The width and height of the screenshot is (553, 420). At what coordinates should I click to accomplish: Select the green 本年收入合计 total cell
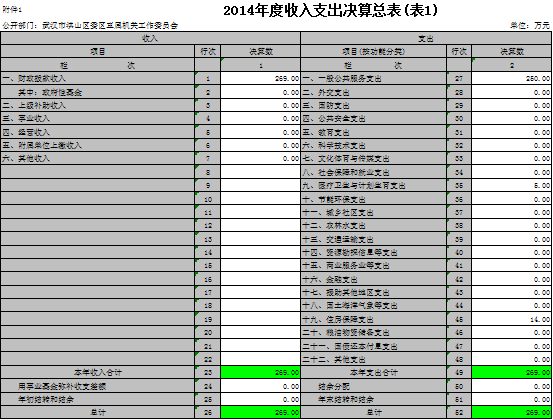point(260,372)
